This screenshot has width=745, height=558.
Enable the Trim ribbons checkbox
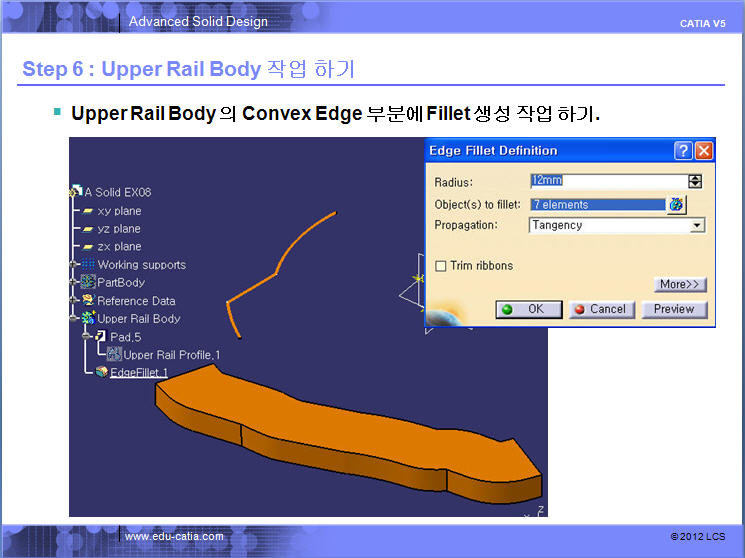441,266
